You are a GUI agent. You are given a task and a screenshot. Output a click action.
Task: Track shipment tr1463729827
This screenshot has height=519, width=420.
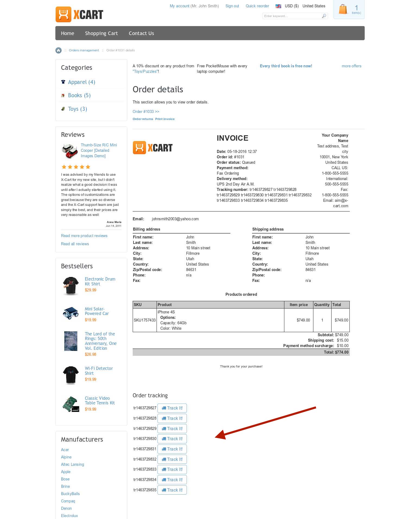(172, 408)
